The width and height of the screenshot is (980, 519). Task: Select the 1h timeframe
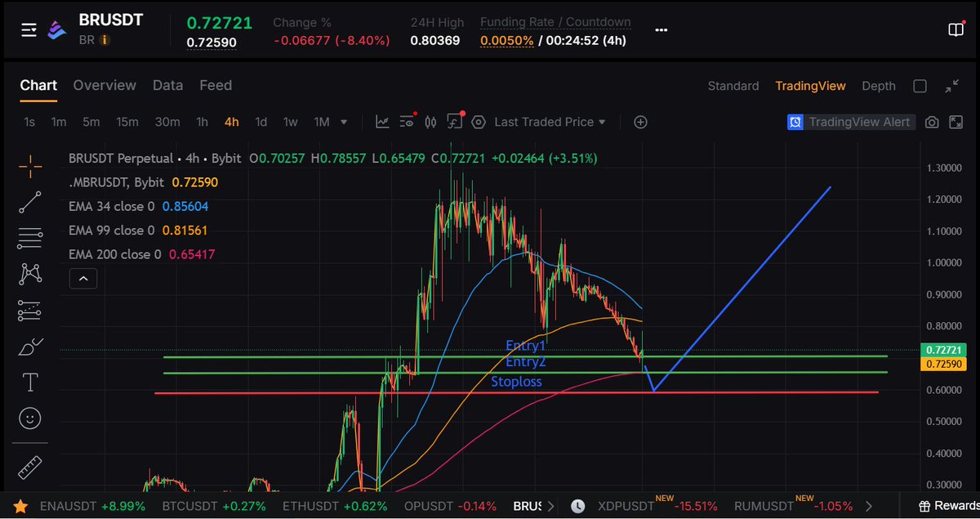(202, 122)
